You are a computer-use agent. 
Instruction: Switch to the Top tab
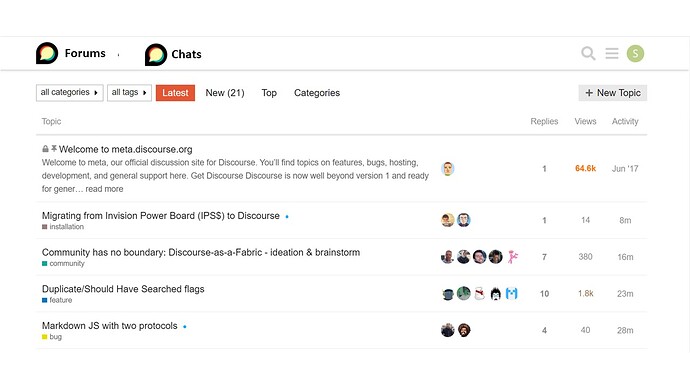click(269, 93)
